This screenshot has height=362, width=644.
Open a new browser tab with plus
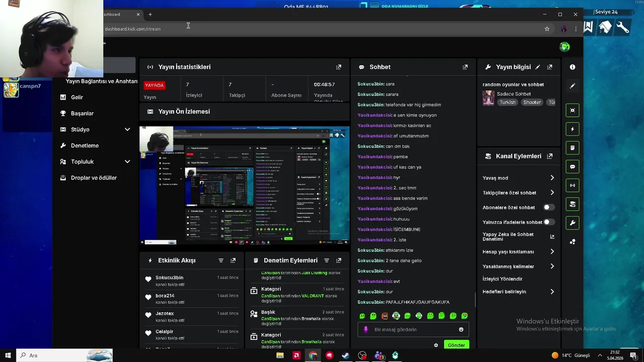coord(150,15)
